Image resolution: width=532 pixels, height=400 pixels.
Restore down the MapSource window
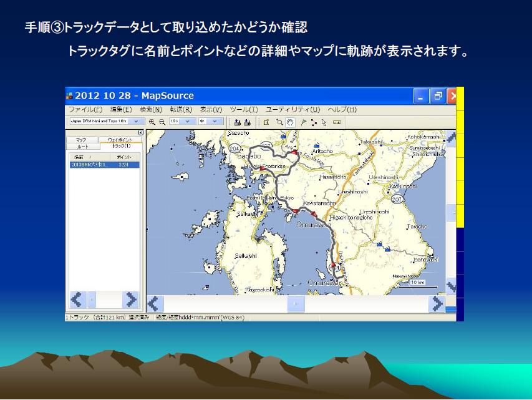[438, 96]
